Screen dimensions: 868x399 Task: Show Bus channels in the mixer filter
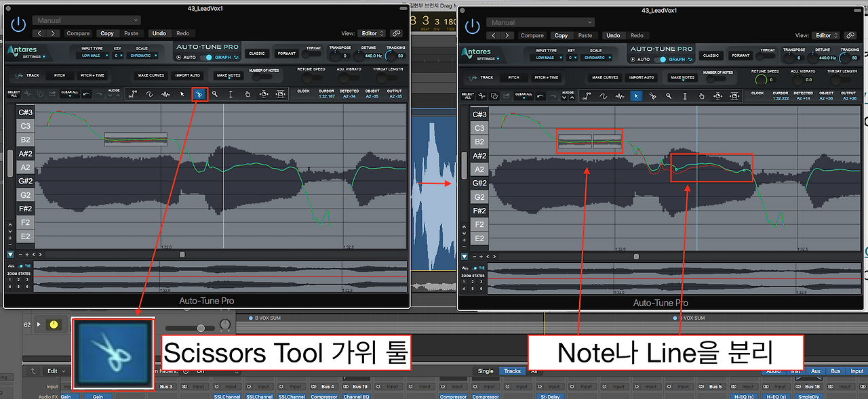835,371
